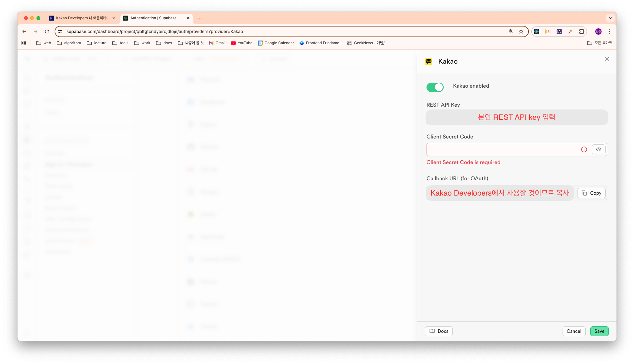This screenshot has width=634, height=364.
Task: Click the REST API Key field
Action: pos(516,117)
